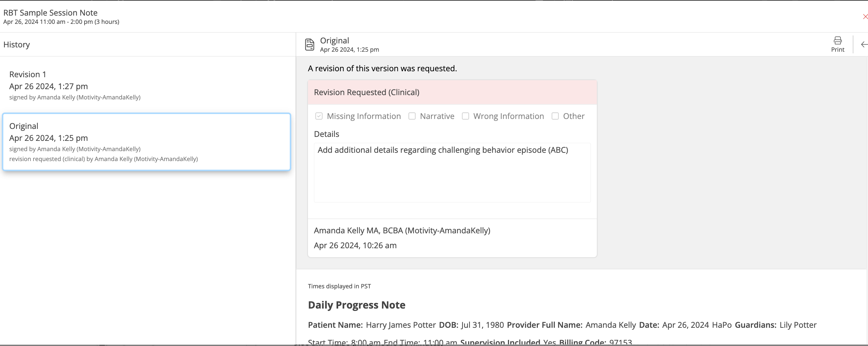Click the session time range under the title
This screenshot has width=868, height=346.
61,22
